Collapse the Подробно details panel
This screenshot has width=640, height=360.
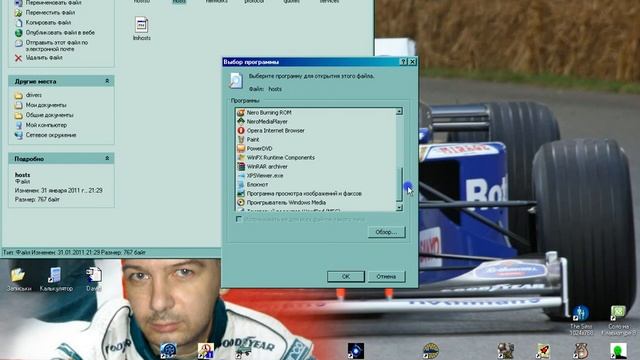click(x=107, y=158)
